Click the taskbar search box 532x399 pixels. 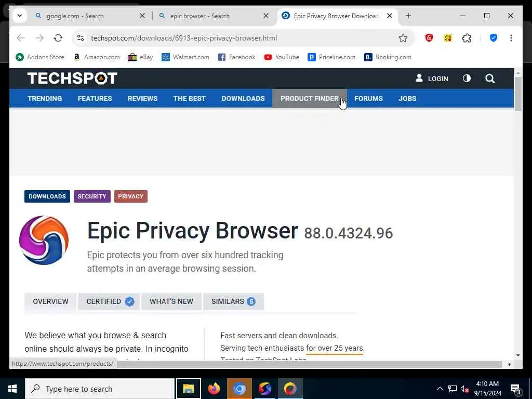tap(100, 389)
